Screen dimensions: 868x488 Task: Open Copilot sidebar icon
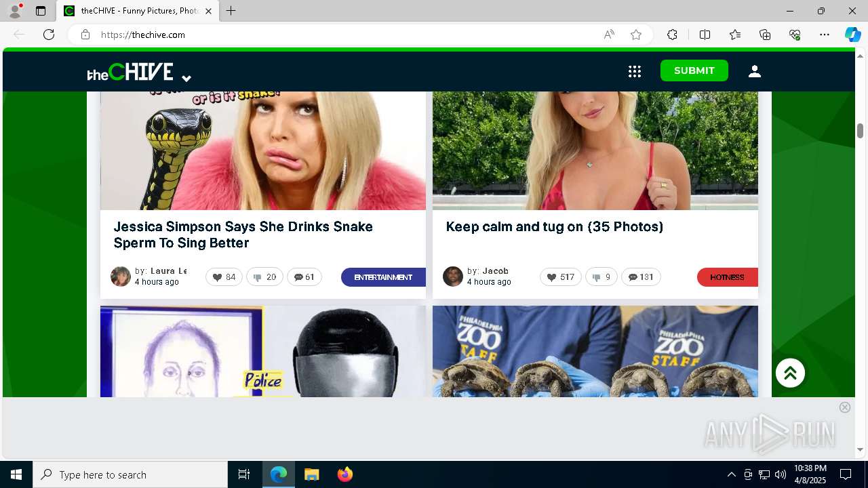pos(852,35)
